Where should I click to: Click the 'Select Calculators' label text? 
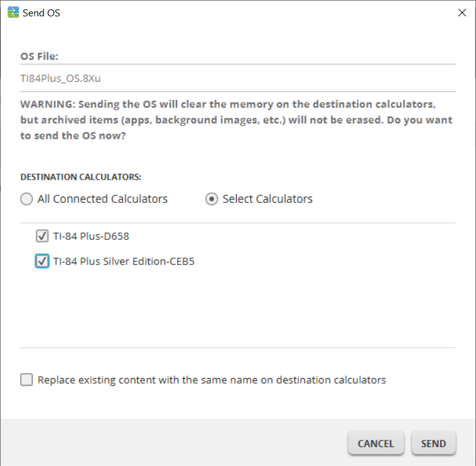tap(268, 199)
